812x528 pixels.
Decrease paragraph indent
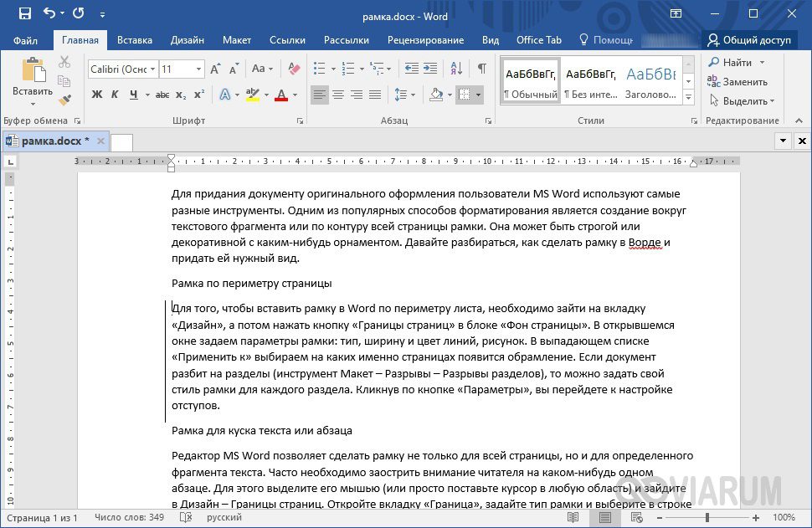412,69
